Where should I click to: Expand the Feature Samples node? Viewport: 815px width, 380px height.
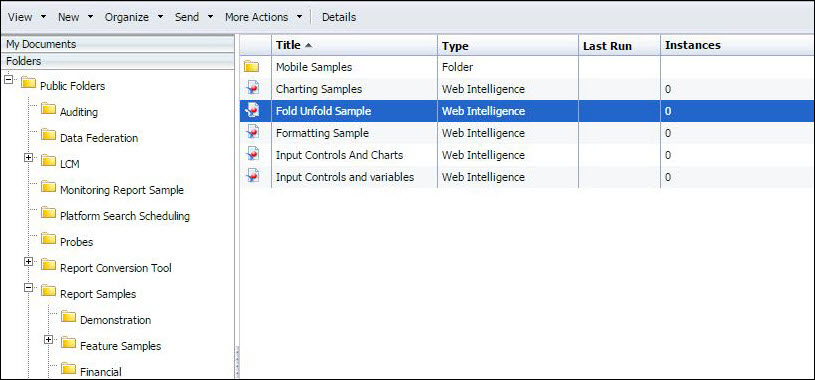pyautogui.click(x=48, y=339)
